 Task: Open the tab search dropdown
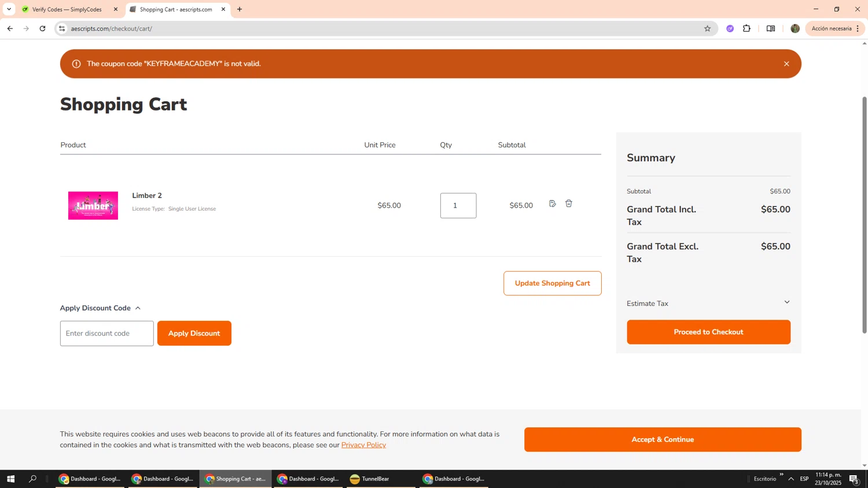click(9, 9)
